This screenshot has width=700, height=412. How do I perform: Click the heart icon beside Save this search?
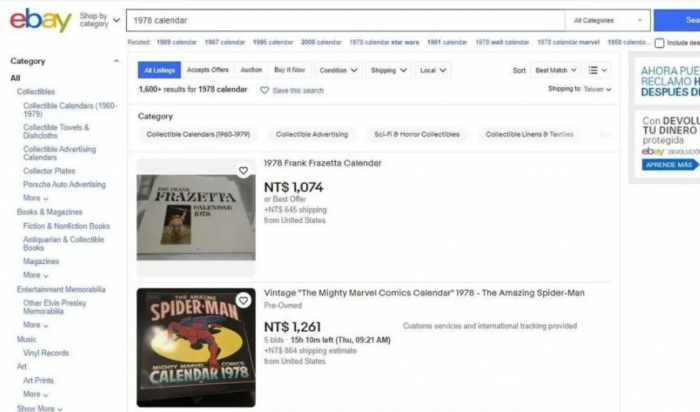(x=264, y=90)
